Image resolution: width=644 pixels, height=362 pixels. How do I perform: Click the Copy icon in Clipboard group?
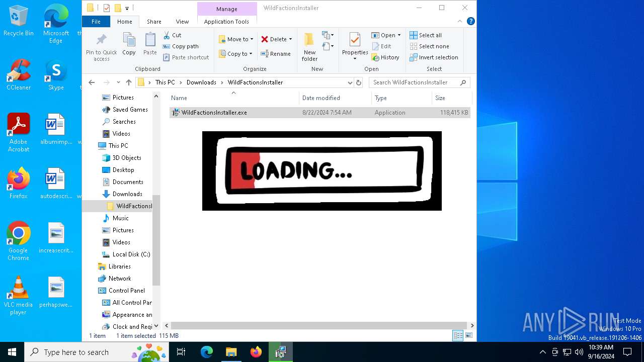pyautogui.click(x=129, y=44)
